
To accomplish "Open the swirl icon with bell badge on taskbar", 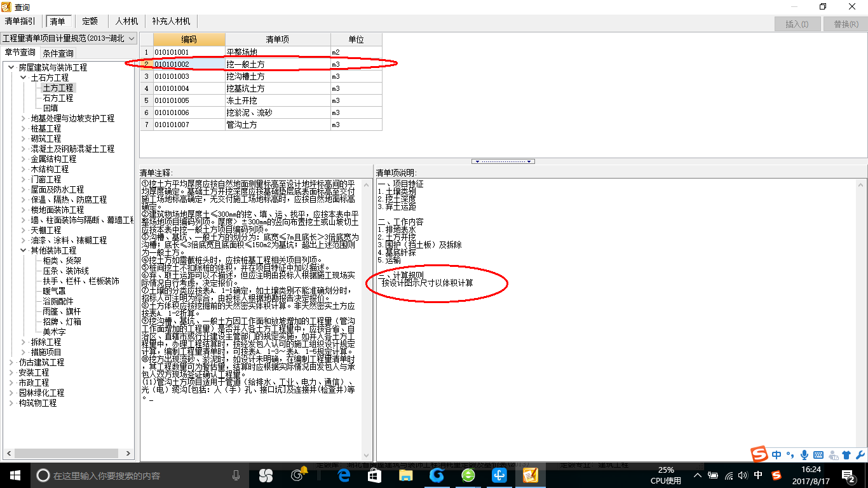I will point(297,475).
